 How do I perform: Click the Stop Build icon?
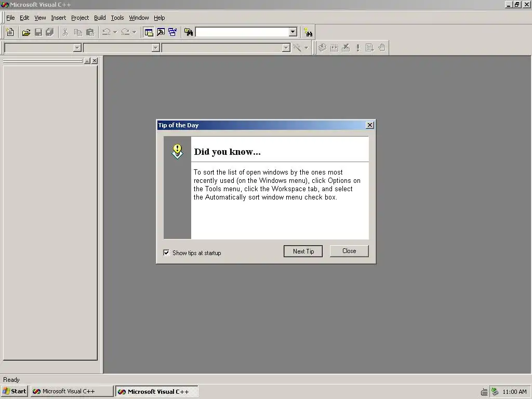[x=345, y=47]
